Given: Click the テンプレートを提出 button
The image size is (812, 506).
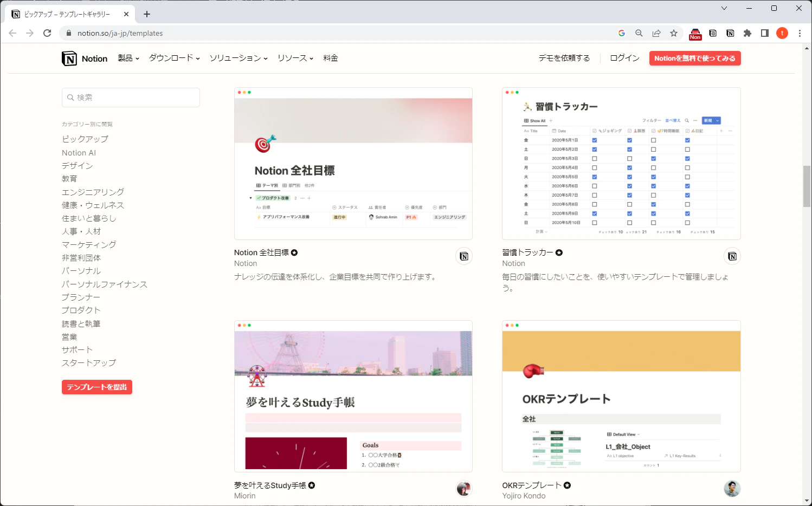Looking at the screenshot, I should (x=97, y=387).
